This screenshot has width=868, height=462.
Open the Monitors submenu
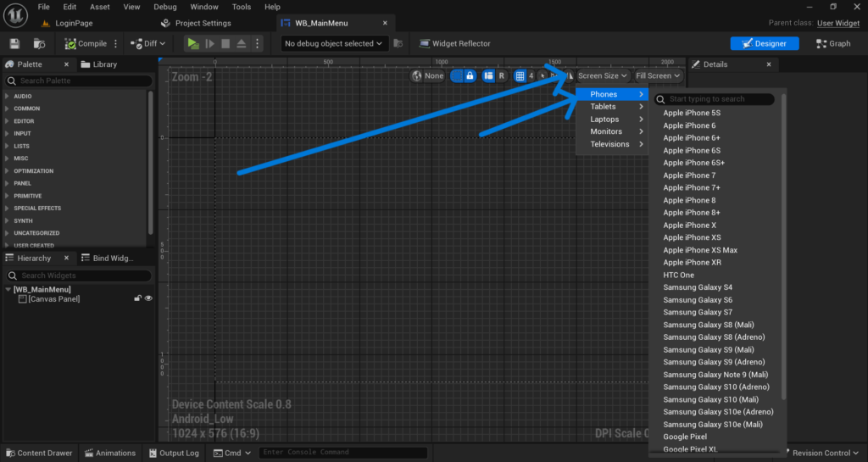[612, 131]
